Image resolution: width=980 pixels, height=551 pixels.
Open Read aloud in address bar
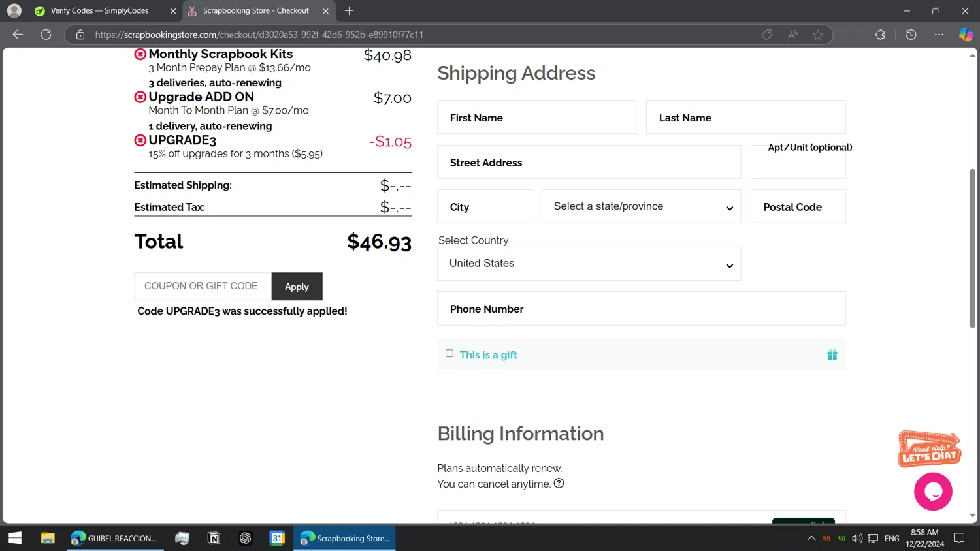click(792, 35)
